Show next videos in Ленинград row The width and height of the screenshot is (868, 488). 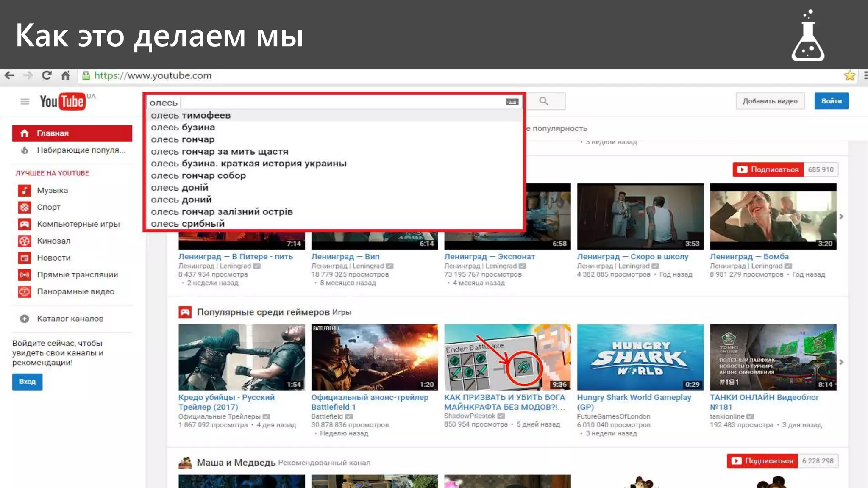[841, 216]
